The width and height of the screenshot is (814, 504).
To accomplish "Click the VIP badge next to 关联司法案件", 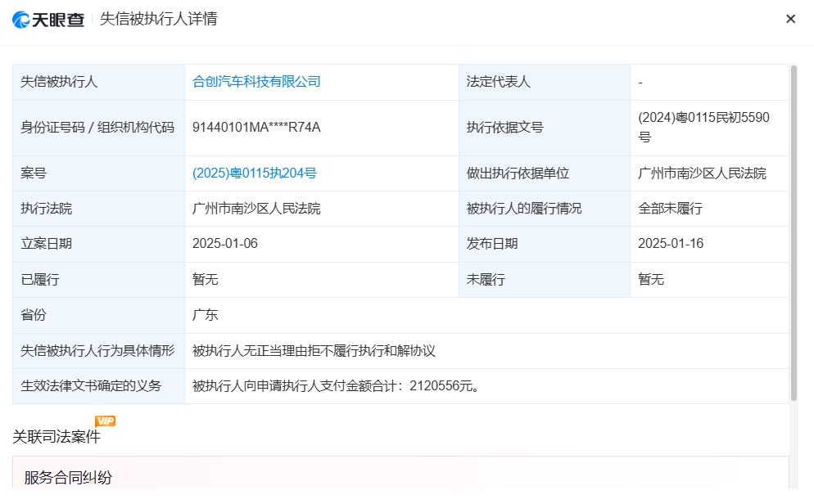I will (x=106, y=421).
